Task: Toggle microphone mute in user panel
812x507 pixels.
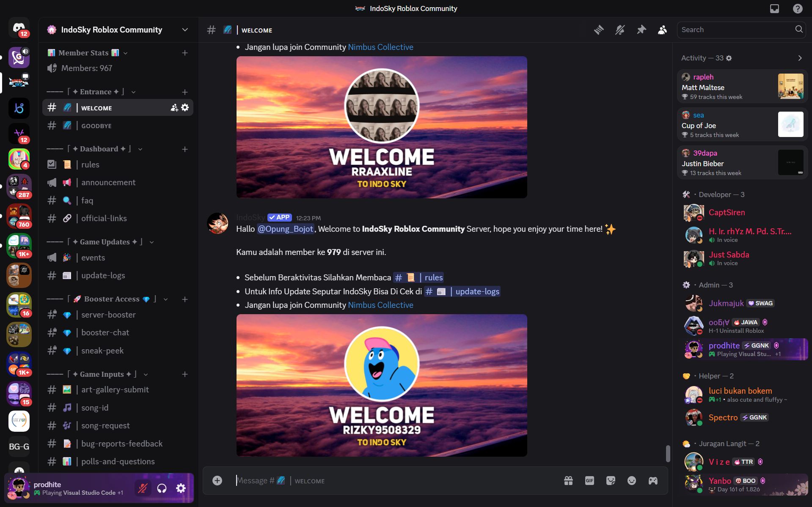Action: (143, 488)
